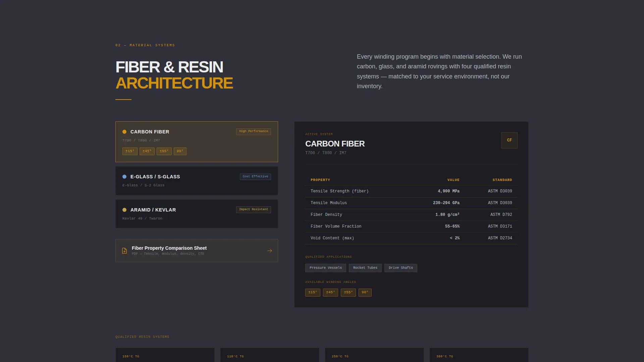Click the 230–294 GPa value
This screenshot has height=362, width=644.
[x=446, y=203]
